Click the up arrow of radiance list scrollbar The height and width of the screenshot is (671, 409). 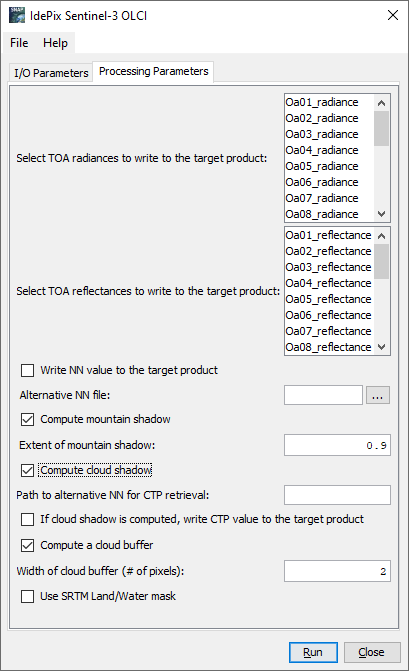pyautogui.click(x=382, y=103)
